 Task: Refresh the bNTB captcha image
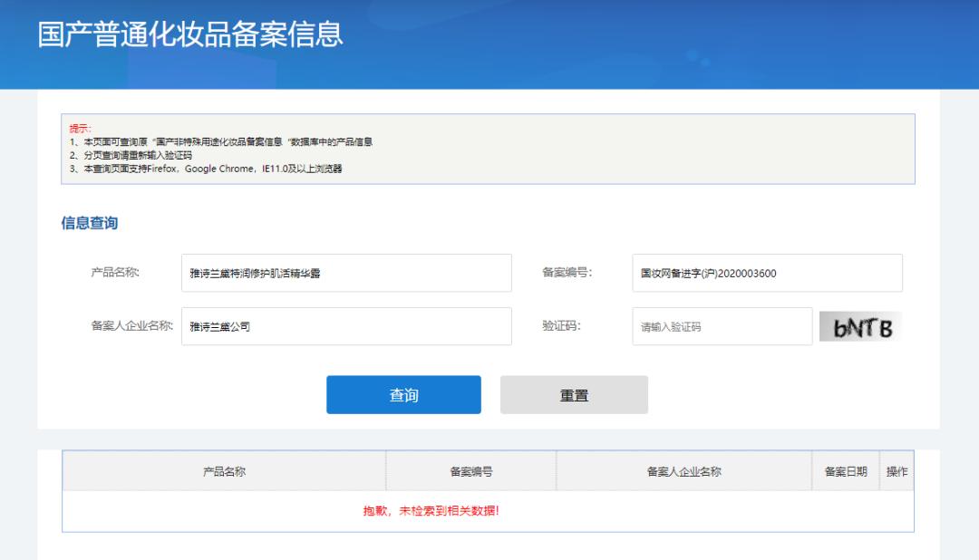click(x=861, y=327)
